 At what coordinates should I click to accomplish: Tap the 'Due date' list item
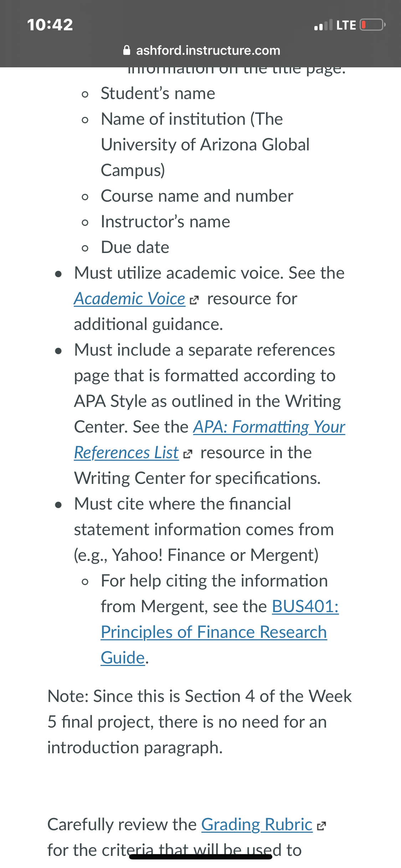click(135, 247)
